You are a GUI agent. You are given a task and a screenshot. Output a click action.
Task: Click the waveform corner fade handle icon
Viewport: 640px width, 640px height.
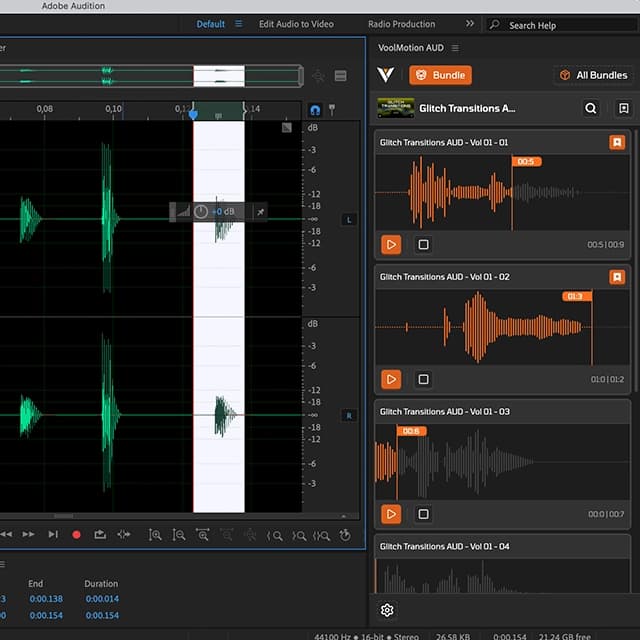coord(287,128)
